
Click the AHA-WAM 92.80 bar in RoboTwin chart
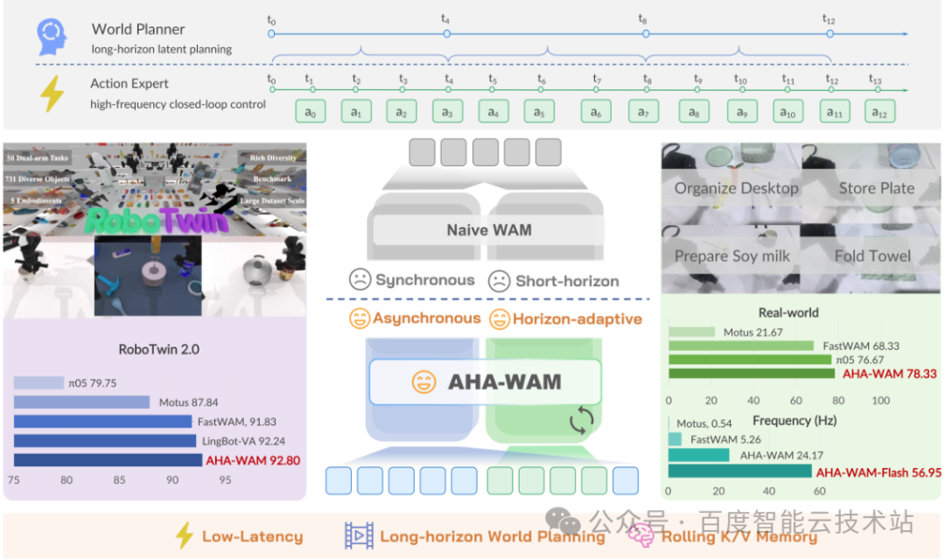pyautogui.click(x=108, y=460)
